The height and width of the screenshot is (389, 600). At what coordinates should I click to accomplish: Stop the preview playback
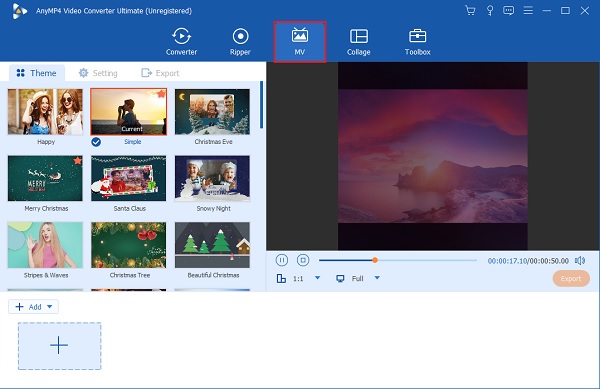[303, 260]
